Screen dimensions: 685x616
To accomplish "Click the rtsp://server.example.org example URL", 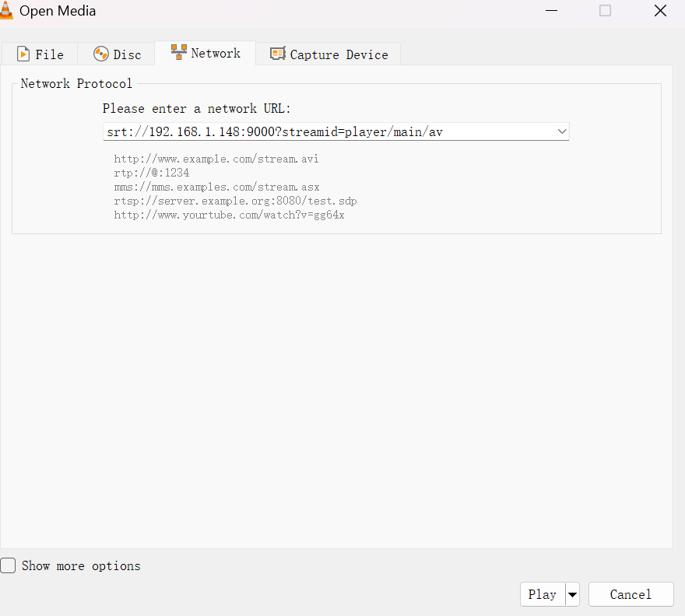I will [x=235, y=201].
